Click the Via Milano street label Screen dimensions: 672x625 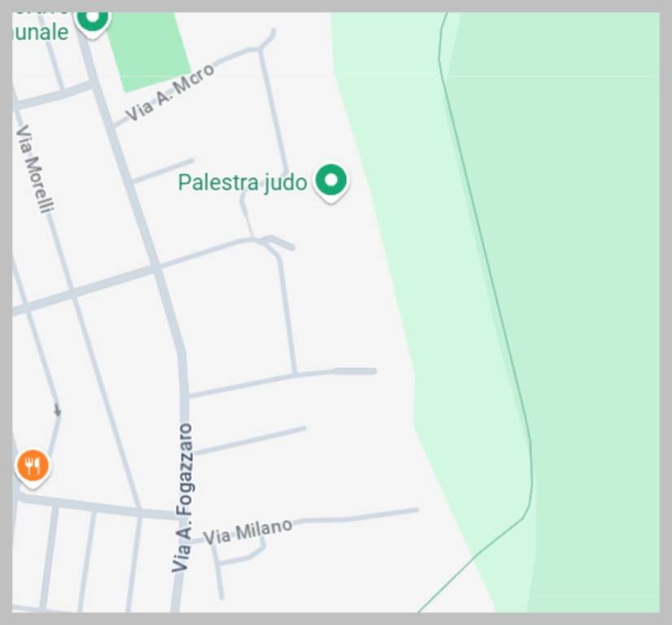(x=247, y=532)
